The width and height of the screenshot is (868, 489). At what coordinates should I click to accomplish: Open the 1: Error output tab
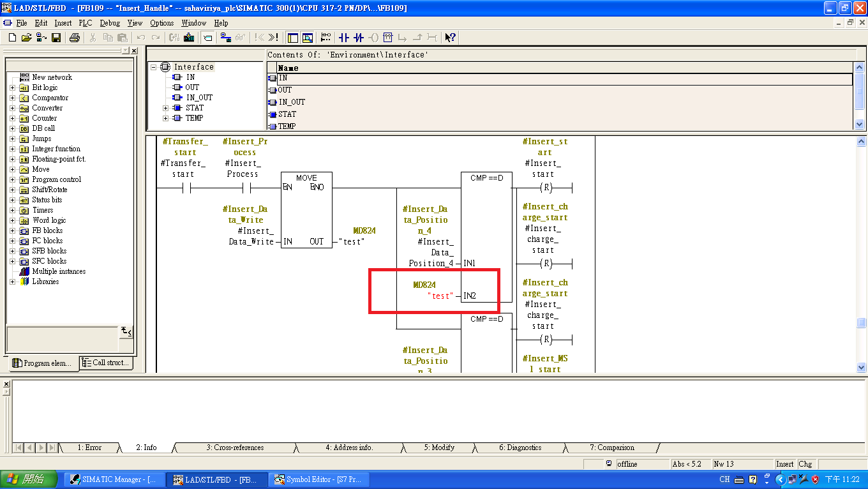point(89,448)
